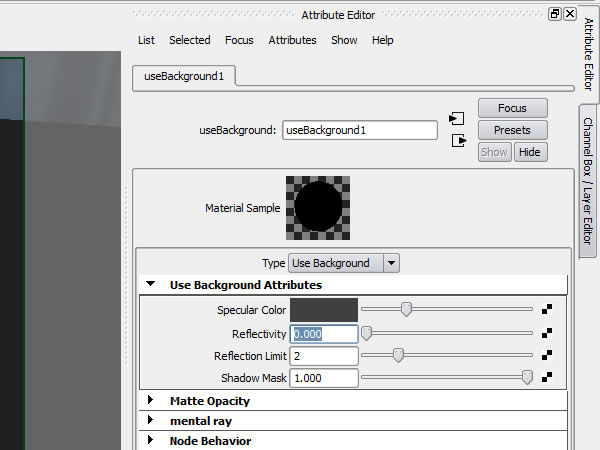This screenshot has width=600, height=450.
Task: Open the Help menu
Action: click(383, 40)
